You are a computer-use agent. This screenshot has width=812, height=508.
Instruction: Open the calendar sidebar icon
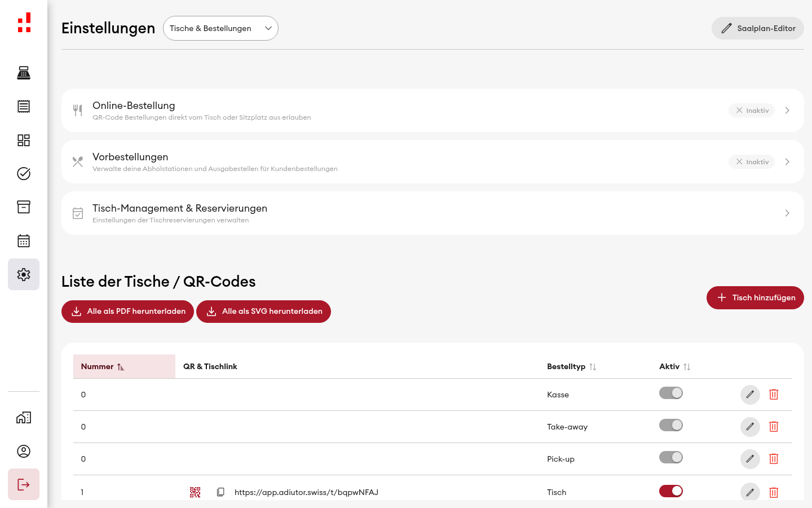tap(24, 241)
